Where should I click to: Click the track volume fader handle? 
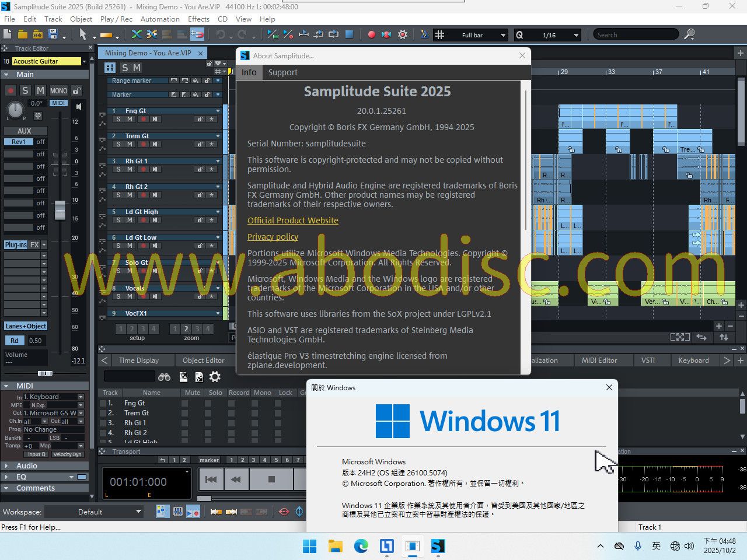coord(60,210)
